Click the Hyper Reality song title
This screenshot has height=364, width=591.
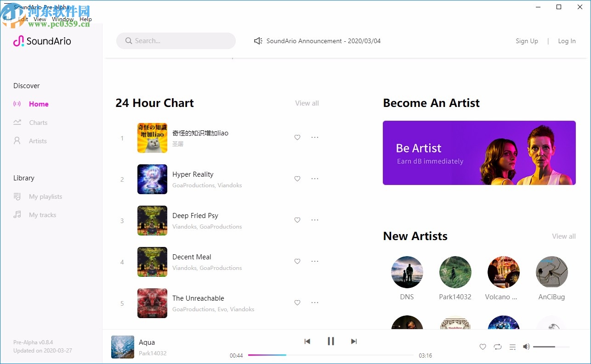tap(193, 174)
